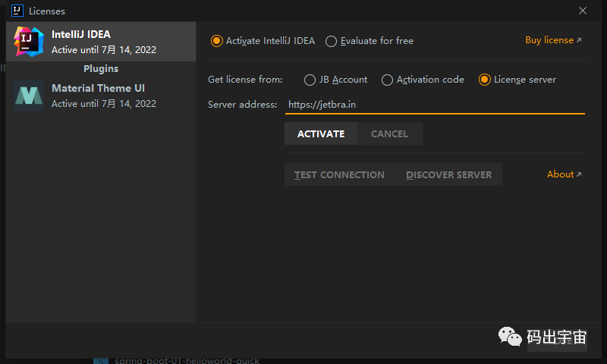Click Discover Server button
The height and width of the screenshot is (364, 607).
coord(448,174)
